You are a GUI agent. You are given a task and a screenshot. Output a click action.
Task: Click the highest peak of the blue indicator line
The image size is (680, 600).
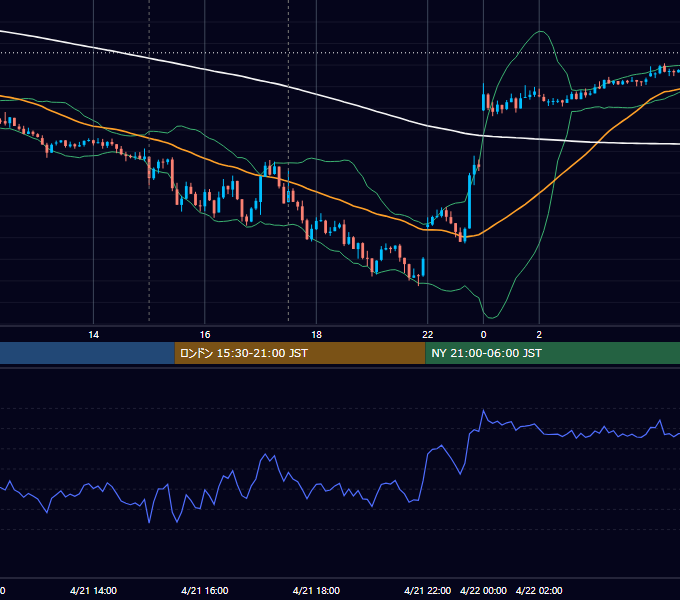pyautogui.click(x=483, y=410)
